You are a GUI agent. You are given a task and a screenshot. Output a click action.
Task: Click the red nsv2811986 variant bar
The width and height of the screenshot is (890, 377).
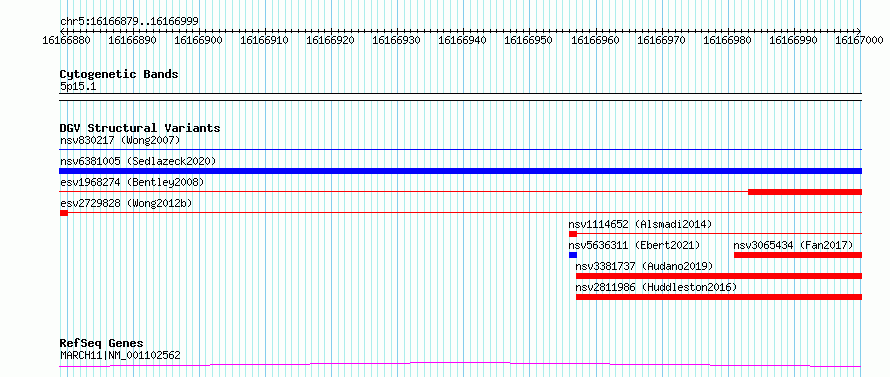point(719,297)
